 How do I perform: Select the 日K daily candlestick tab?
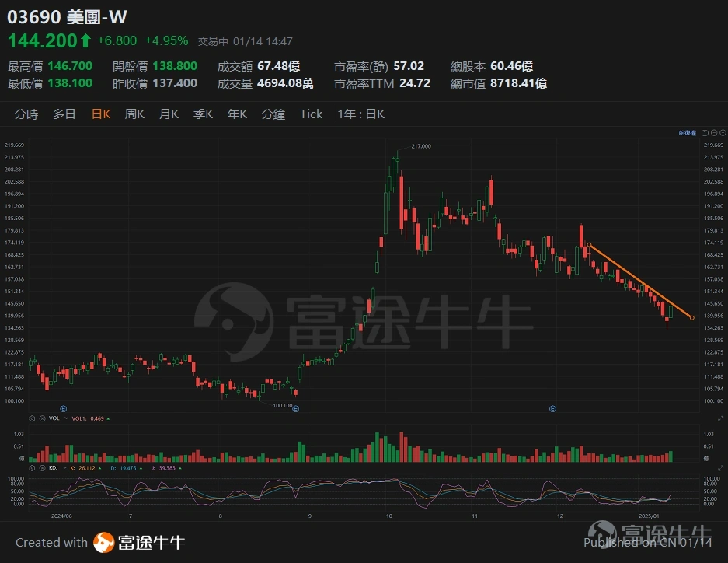point(101,114)
